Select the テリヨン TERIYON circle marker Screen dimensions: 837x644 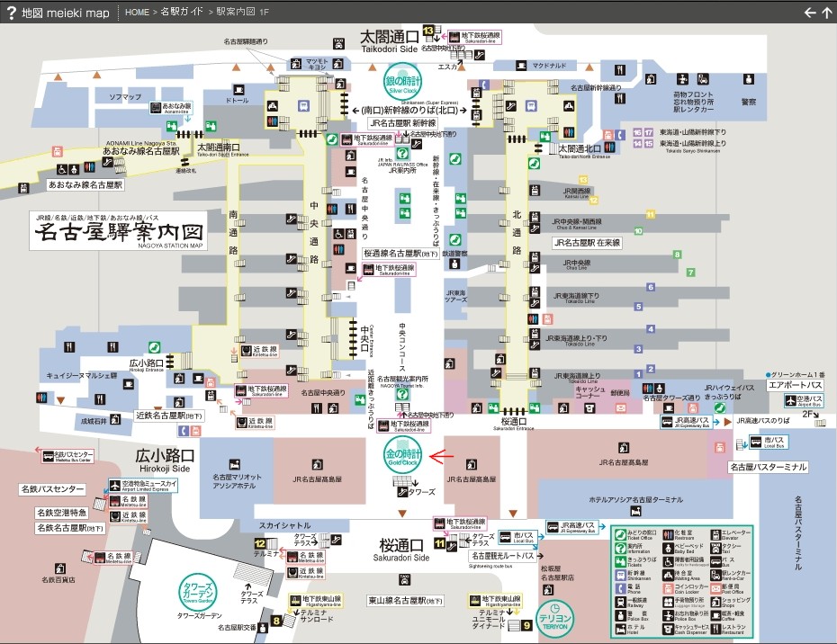coord(554,619)
